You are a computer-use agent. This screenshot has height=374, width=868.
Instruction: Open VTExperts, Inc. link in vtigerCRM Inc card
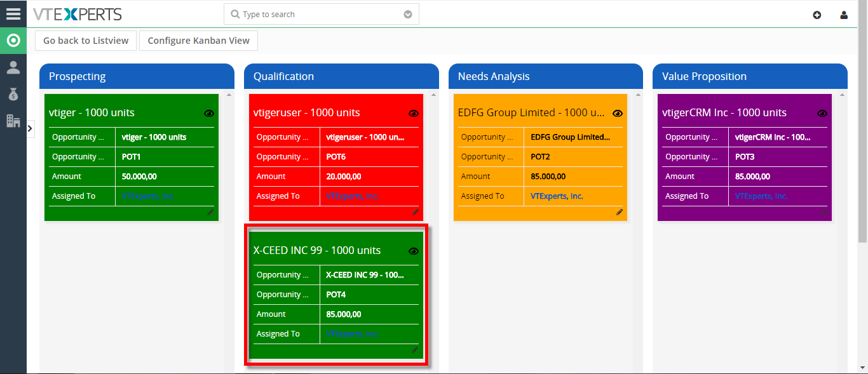tap(761, 196)
